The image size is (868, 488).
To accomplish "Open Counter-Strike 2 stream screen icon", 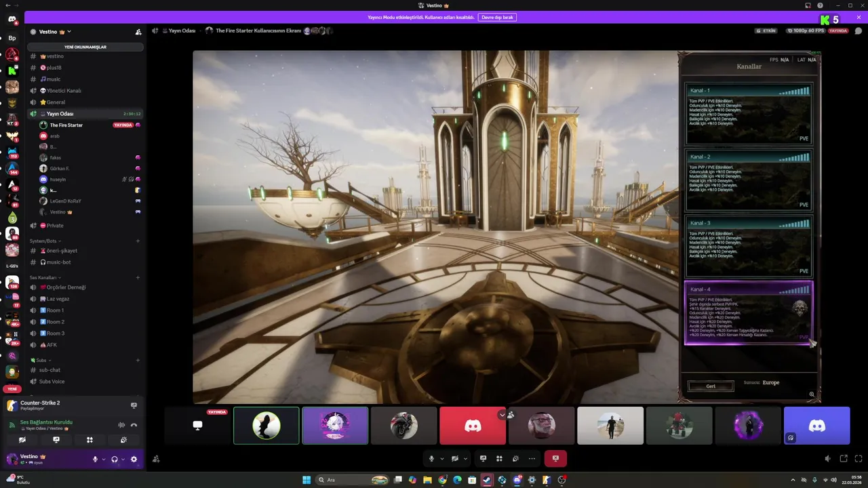I will pos(134,405).
